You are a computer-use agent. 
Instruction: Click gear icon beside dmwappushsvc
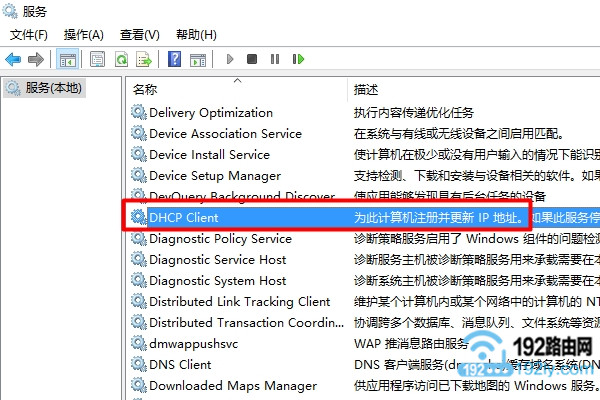coord(139,343)
